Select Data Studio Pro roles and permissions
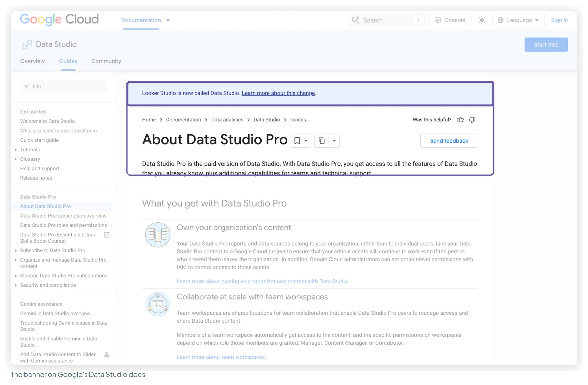Screen dimensions: 588x385 pos(63,225)
